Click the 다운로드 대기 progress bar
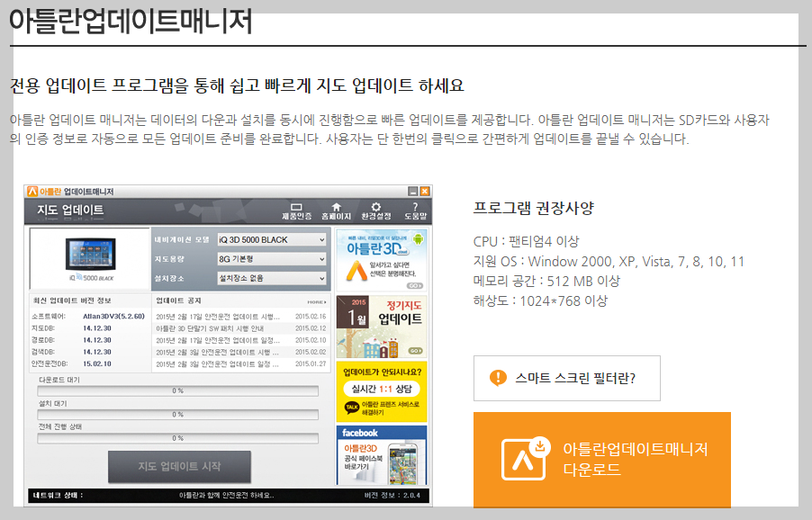Image resolution: width=812 pixels, height=520 pixels. pyautogui.click(x=180, y=390)
